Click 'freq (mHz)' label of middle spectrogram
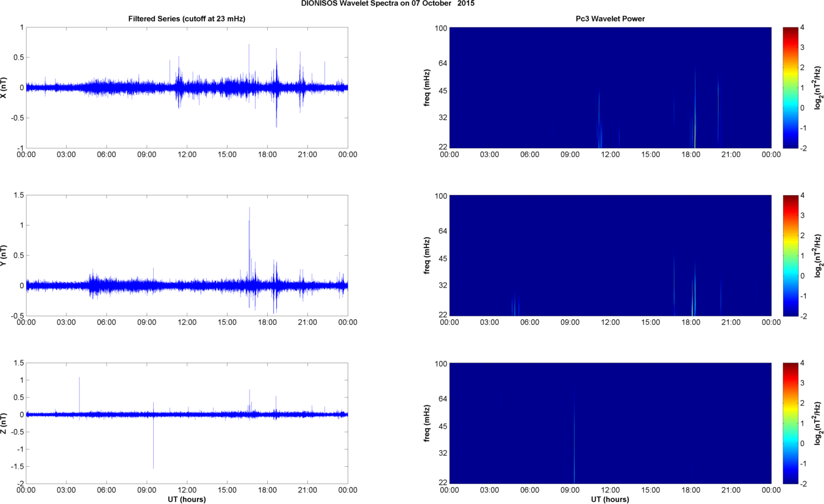This screenshot has width=824, height=504. (428, 255)
